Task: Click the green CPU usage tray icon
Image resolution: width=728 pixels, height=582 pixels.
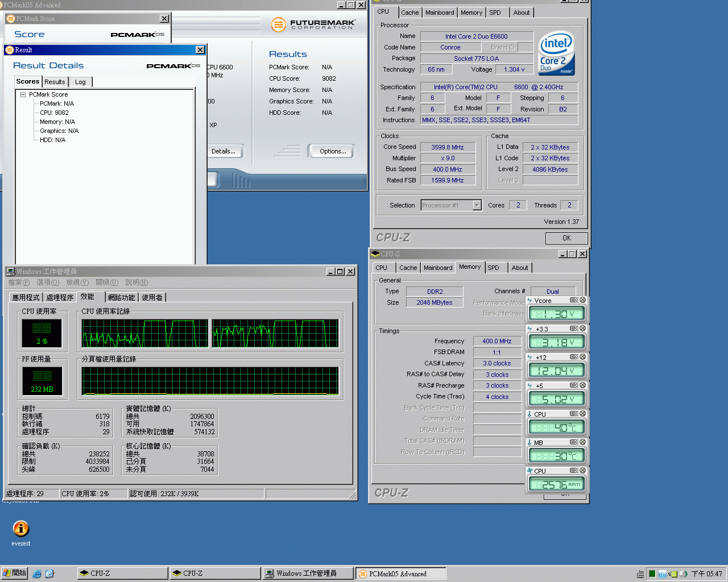Action: click(x=652, y=574)
